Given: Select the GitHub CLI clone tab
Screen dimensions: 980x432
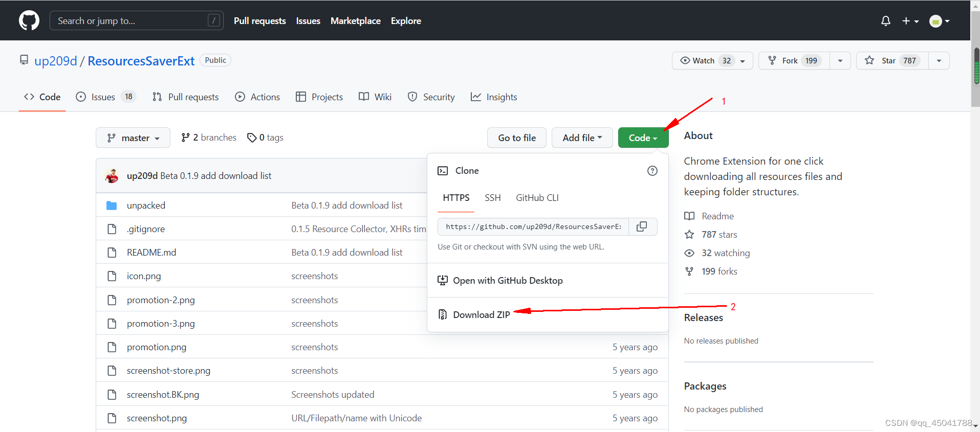Looking at the screenshot, I should (x=537, y=198).
